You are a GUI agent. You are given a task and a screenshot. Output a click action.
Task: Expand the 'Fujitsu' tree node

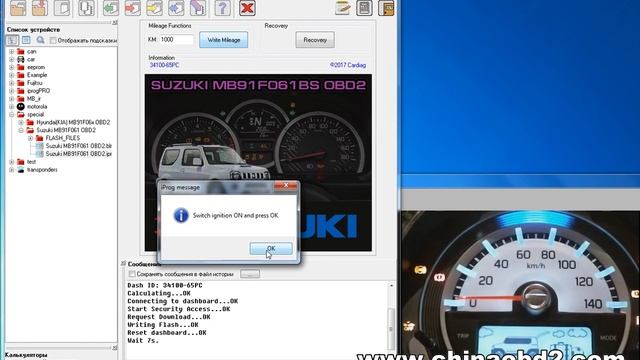click(x=11, y=83)
